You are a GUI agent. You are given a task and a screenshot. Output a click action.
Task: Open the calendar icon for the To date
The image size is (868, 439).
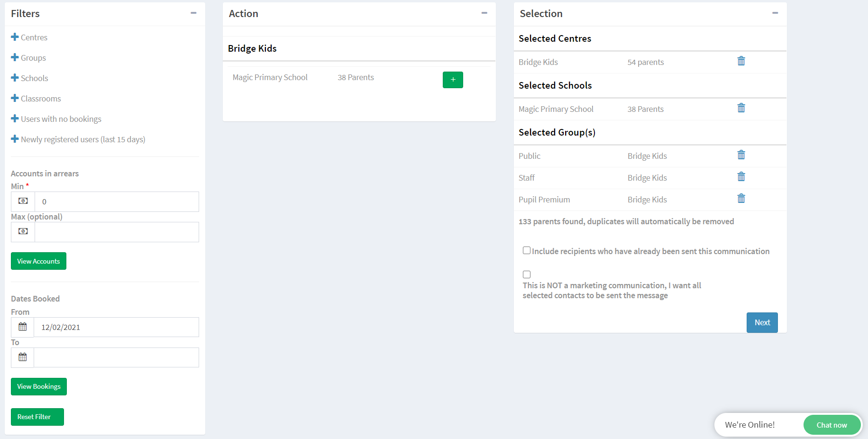click(x=22, y=357)
